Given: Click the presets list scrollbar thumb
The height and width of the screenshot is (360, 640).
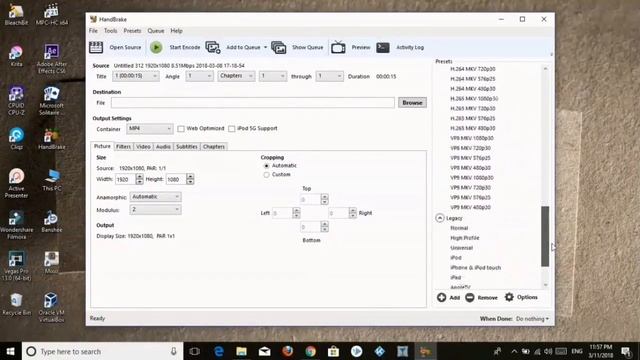Looking at the screenshot, I should pyautogui.click(x=545, y=236).
